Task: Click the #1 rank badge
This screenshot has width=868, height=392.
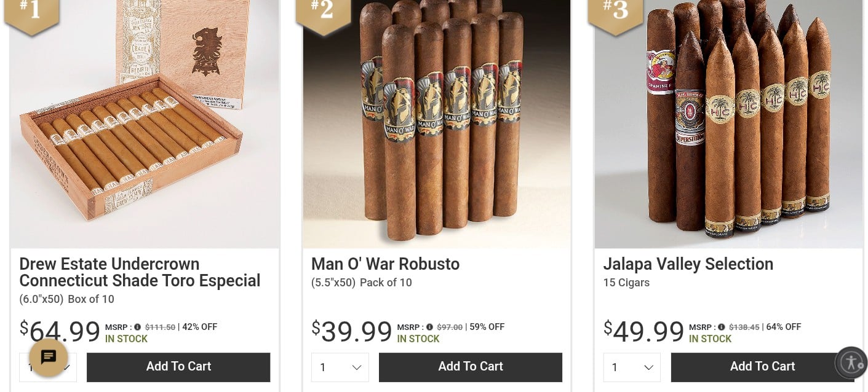Action: tap(32, 14)
